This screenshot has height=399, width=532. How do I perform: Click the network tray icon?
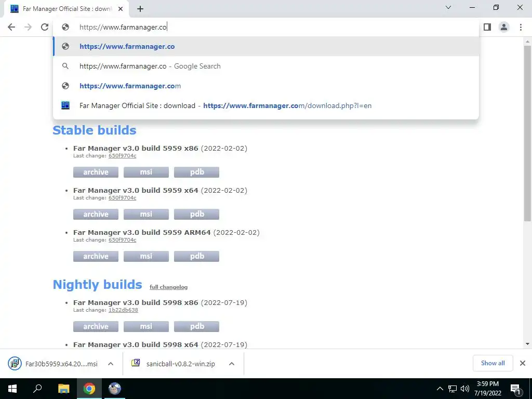point(453,389)
